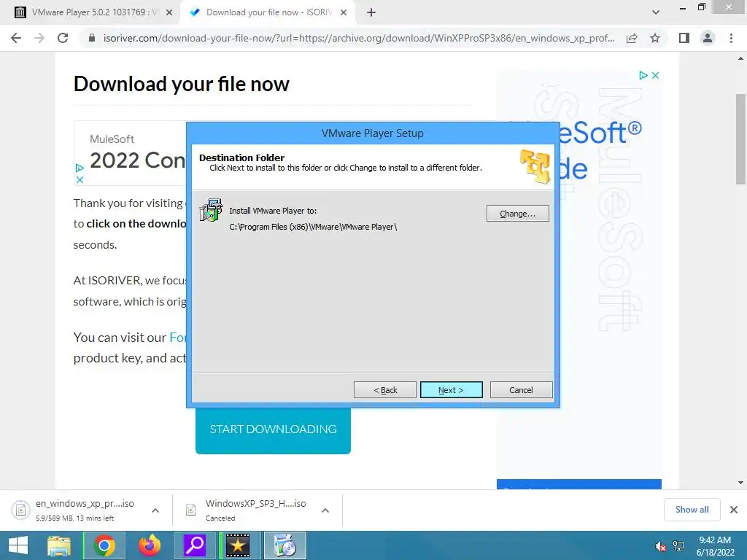
Task: Launch Firefox from taskbar
Action: (150, 545)
